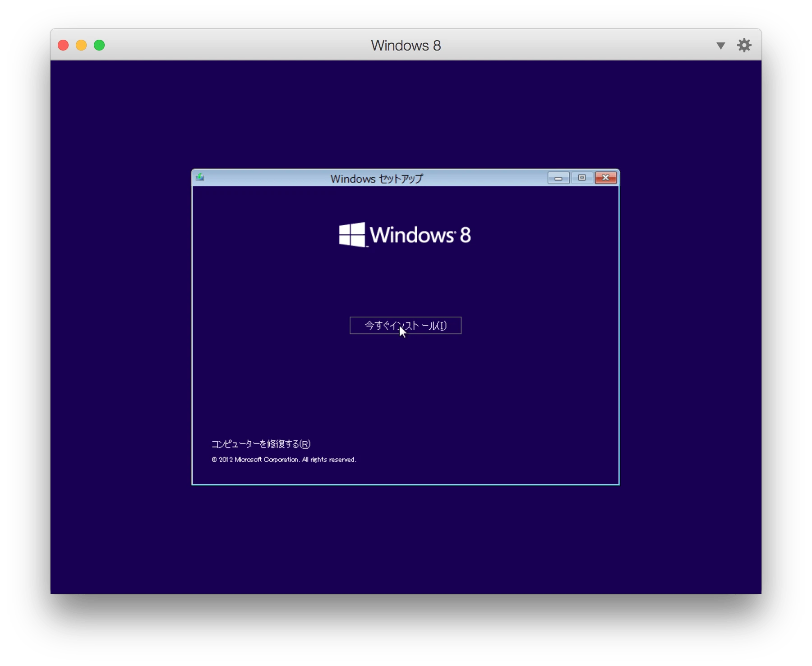The width and height of the screenshot is (812, 666).
Task: Close the Windows 8 VM window with the red button
Action: pos(63,45)
